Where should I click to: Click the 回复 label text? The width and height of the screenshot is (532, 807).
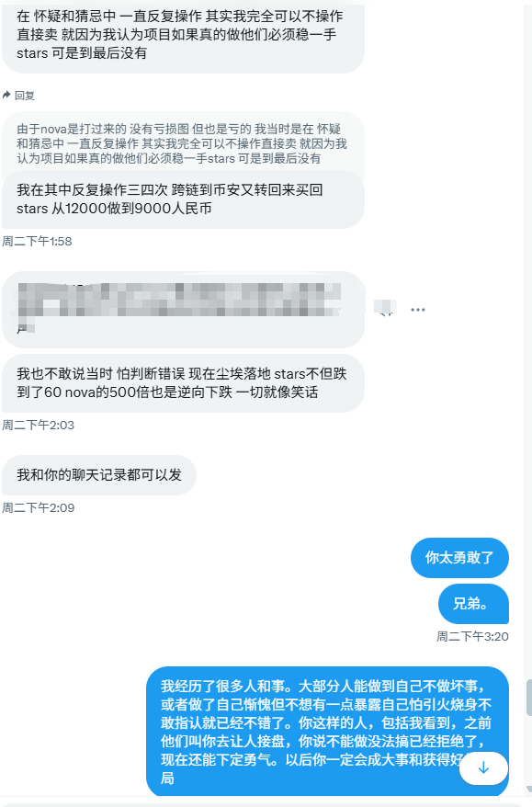coord(25,96)
